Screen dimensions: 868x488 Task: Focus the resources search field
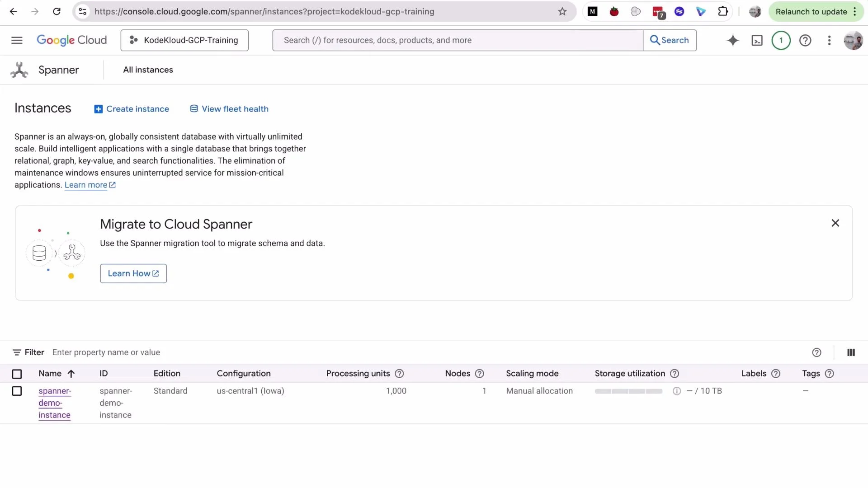458,40
